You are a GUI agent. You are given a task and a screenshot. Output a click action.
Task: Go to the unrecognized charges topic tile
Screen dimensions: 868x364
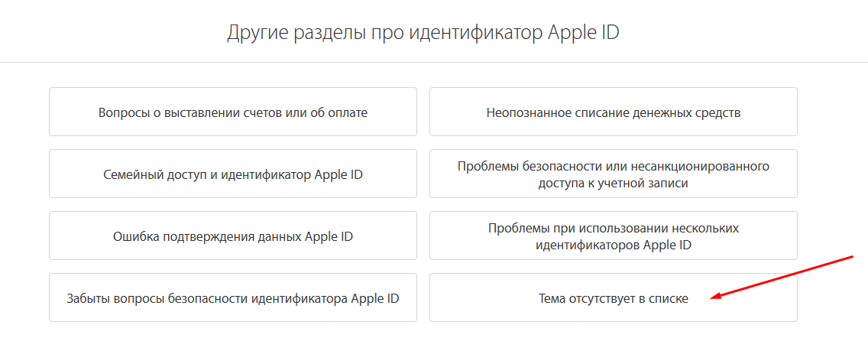614,112
